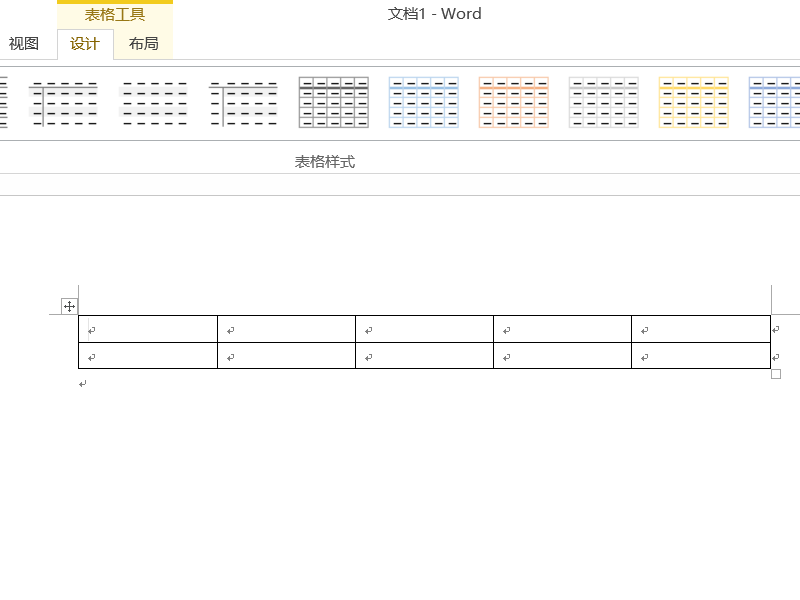
Task: Click the 文档1 - Word window title
Action: pos(434,14)
